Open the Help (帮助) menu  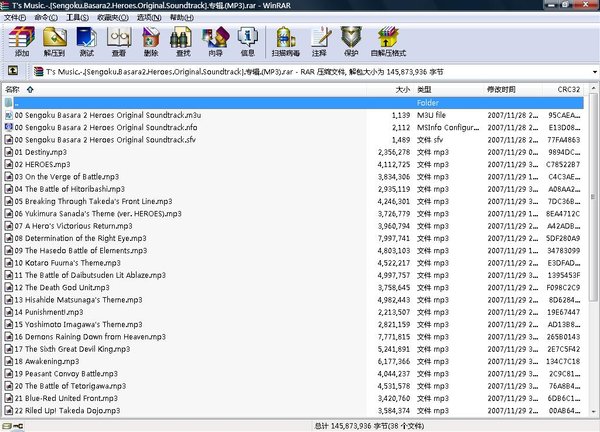pyautogui.click(x=182, y=18)
